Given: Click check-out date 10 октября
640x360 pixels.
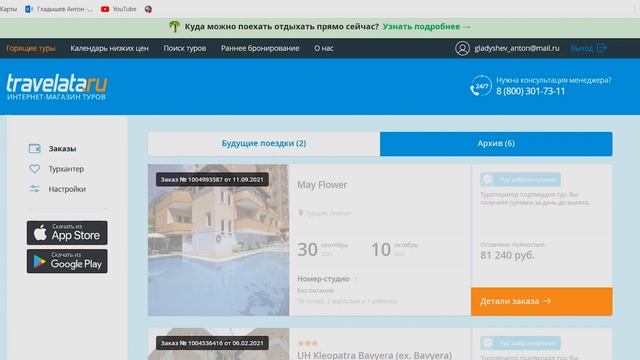Looking at the screenshot, I should point(394,249).
